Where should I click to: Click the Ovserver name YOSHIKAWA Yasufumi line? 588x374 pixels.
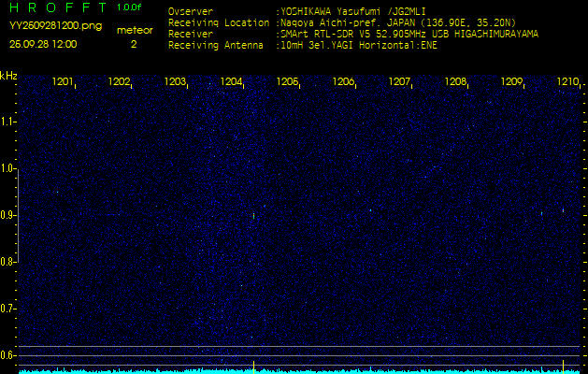[297, 11]
